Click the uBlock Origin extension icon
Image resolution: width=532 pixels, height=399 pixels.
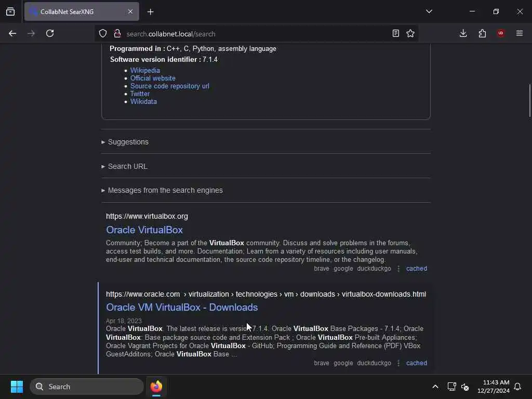click(x=501, y=34)
